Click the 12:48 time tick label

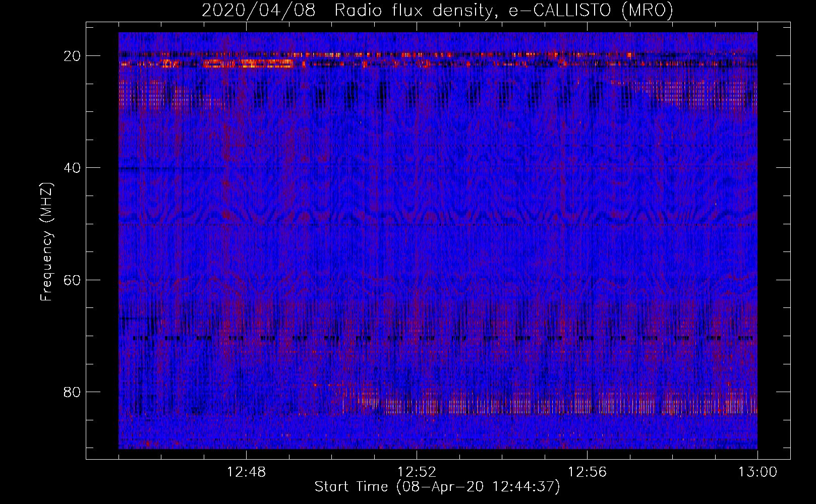247,472
